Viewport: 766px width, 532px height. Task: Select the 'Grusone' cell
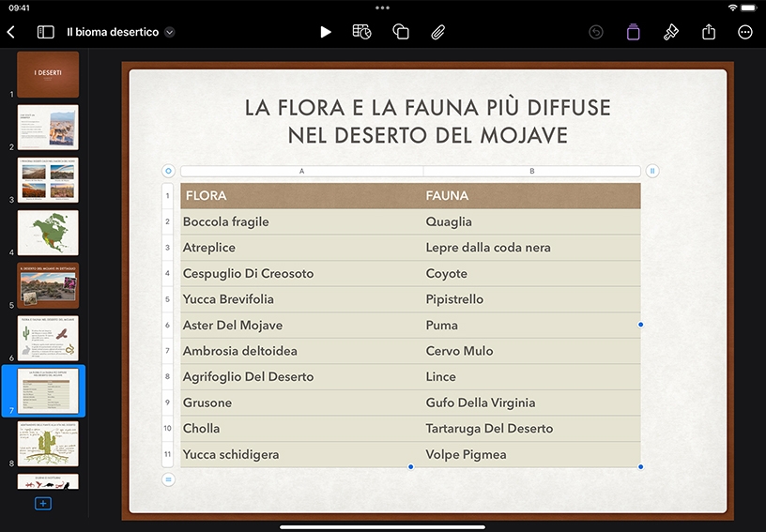302,403
